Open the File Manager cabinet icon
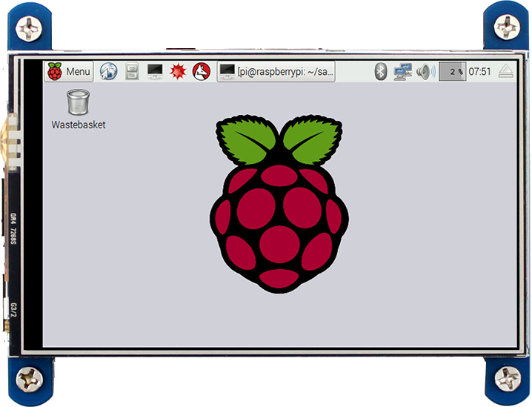This screenshot has width=532, height=407. [132, 72]
